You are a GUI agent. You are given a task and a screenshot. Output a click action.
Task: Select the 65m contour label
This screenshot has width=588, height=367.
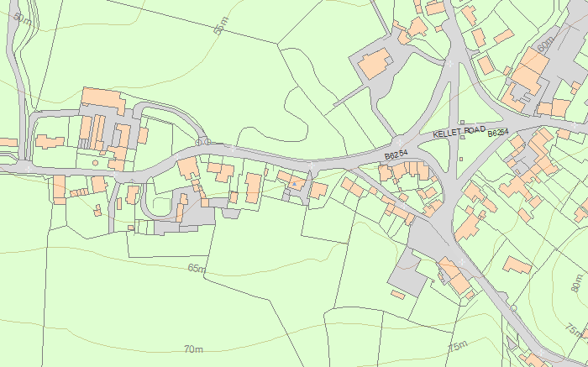pyautogui.click(x=197, y=269)
